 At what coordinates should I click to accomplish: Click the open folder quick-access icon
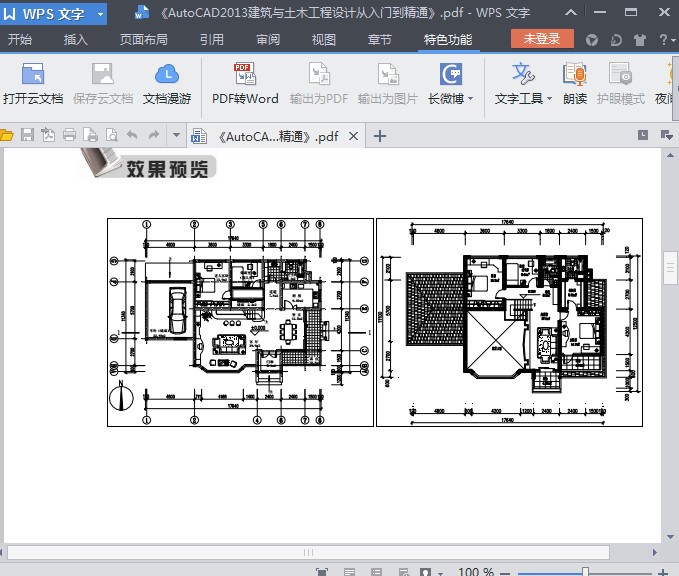pos(6,135)
